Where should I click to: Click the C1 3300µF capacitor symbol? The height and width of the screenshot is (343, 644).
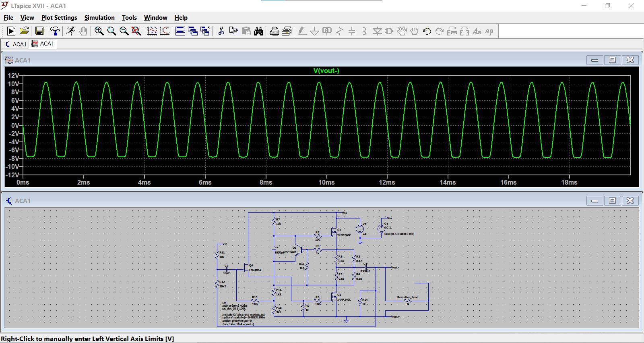click(x=366, y=267)
